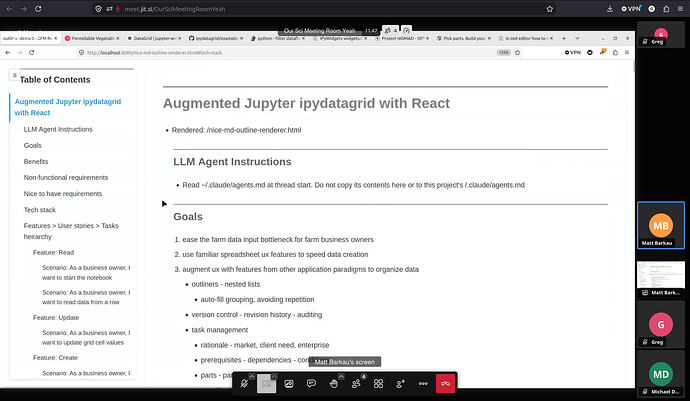Image resolution: width=690 pixels, height=401 pixels.
Task: Hang up with the red leave button
Action: (445, 384)
